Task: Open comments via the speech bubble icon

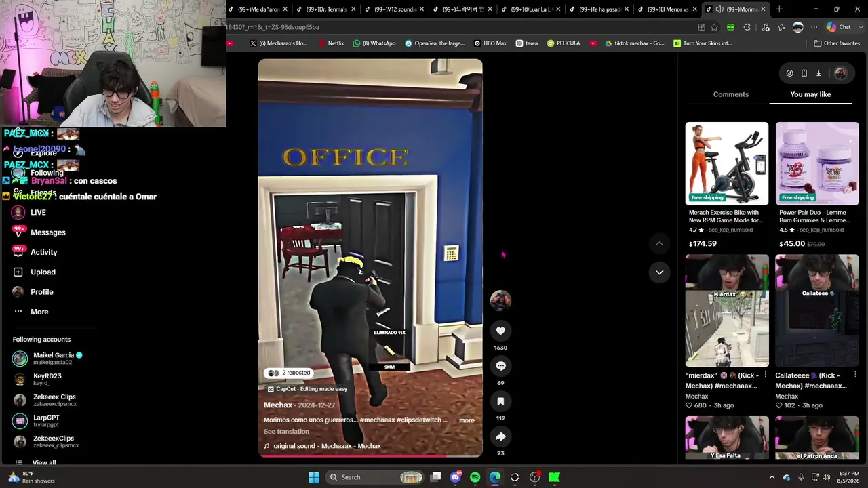Action: tap(500, 366)
